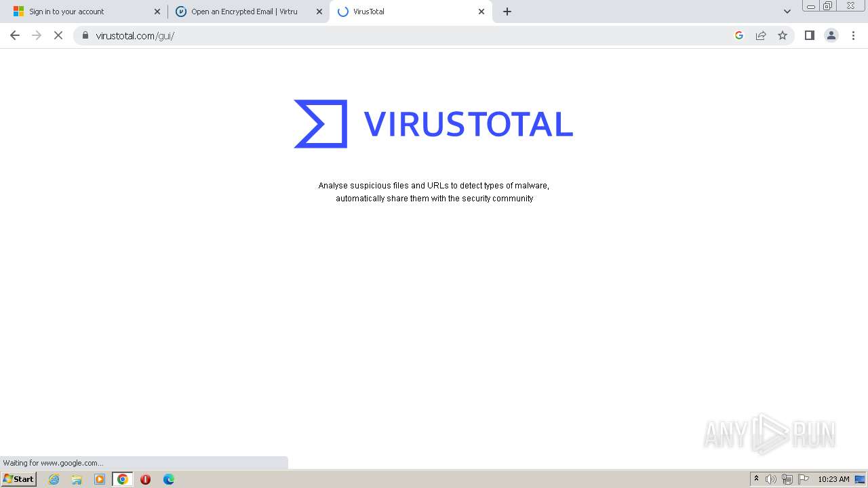
Task: Click the Google icon in address bar
Action: [739, 35]
